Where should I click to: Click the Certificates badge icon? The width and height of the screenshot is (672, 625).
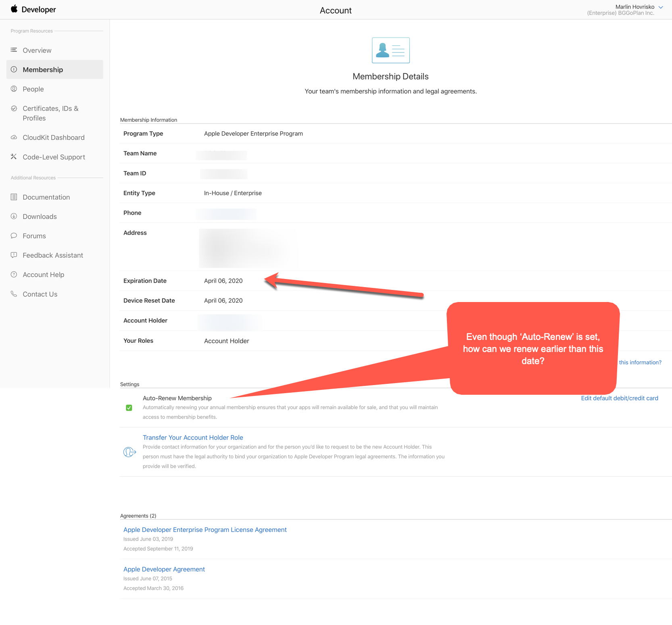click(x=14, y=108)
